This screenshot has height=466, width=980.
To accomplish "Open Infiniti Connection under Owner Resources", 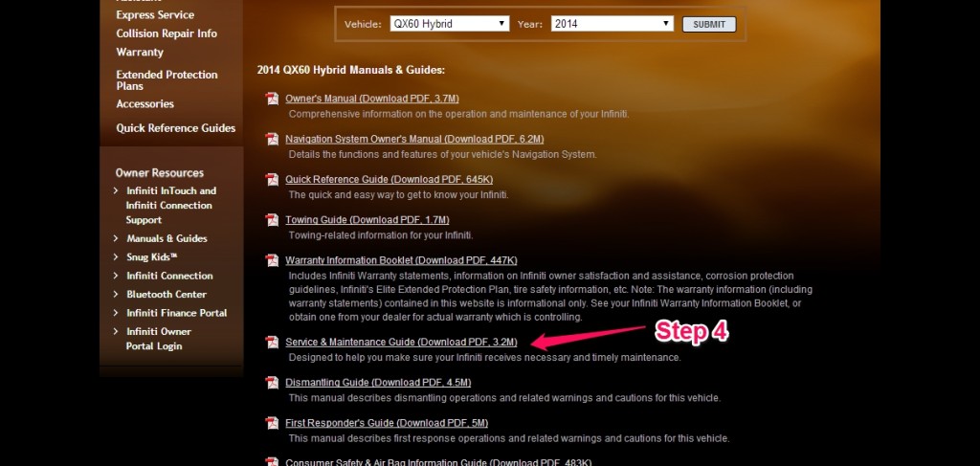I will (x=169, y=276).
